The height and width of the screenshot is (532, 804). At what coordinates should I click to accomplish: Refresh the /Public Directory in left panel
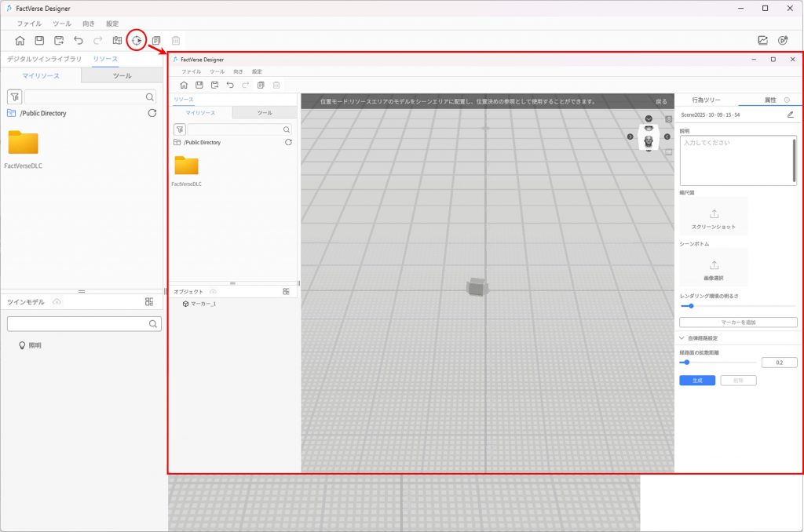[x=152, y=113]
